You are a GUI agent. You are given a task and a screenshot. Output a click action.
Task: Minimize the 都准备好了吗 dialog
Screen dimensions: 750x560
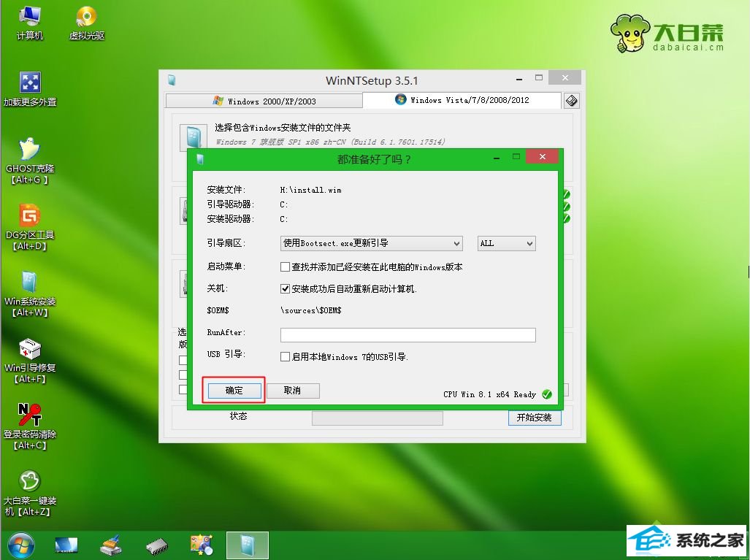tap(497, 157)
